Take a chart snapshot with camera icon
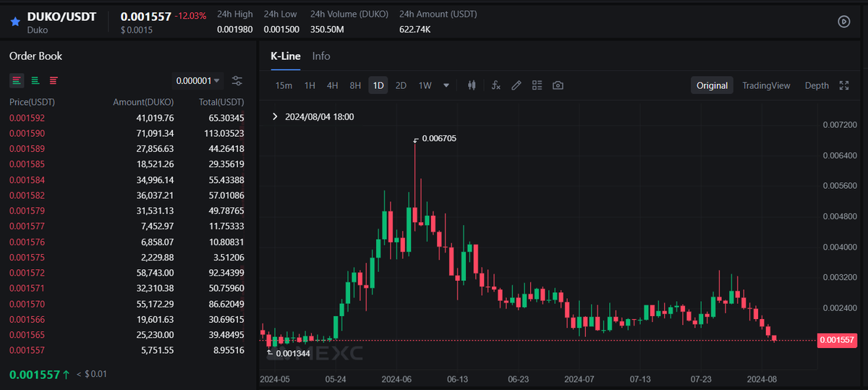This screenshot has width=868, height=390. pyautogui.click(x=558, y=85)
